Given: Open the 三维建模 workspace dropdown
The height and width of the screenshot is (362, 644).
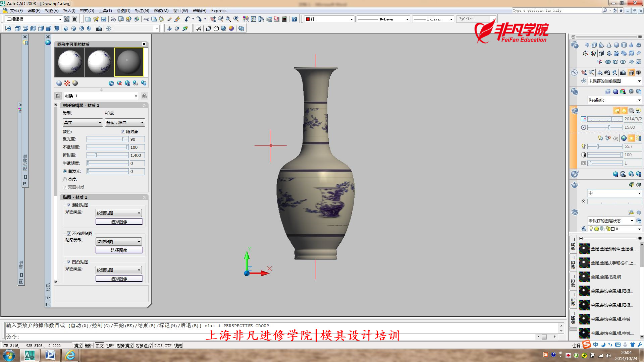Looking at the screenshot, I should tap(34, 19).
